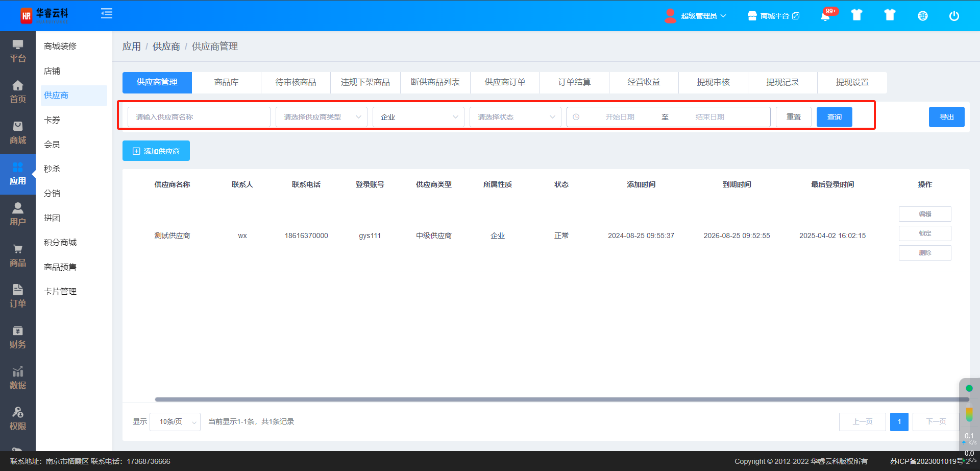
Task: Go to 首页 home icon in sidebar
Action: (x=18, y=92)
